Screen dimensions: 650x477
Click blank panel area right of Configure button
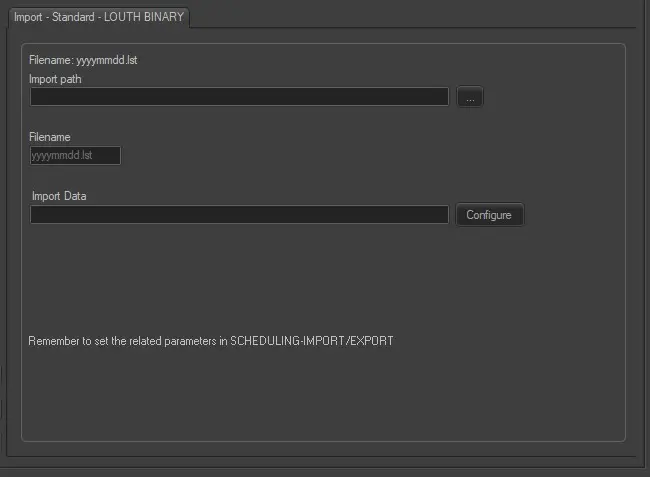[575, 215]
